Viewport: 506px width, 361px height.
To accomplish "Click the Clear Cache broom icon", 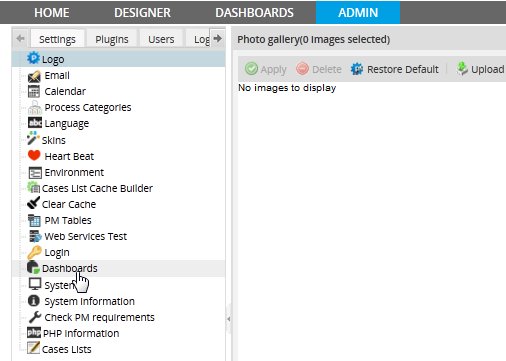I will [x=33, y=203].
